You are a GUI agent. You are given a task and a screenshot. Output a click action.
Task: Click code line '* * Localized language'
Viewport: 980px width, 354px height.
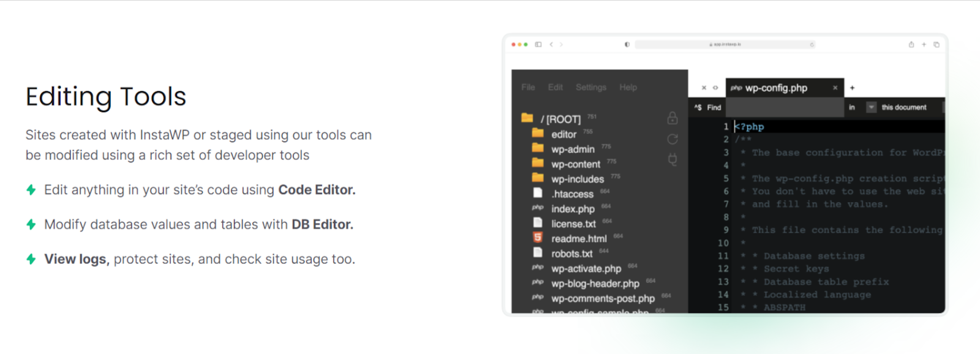[x=805, y=295]
